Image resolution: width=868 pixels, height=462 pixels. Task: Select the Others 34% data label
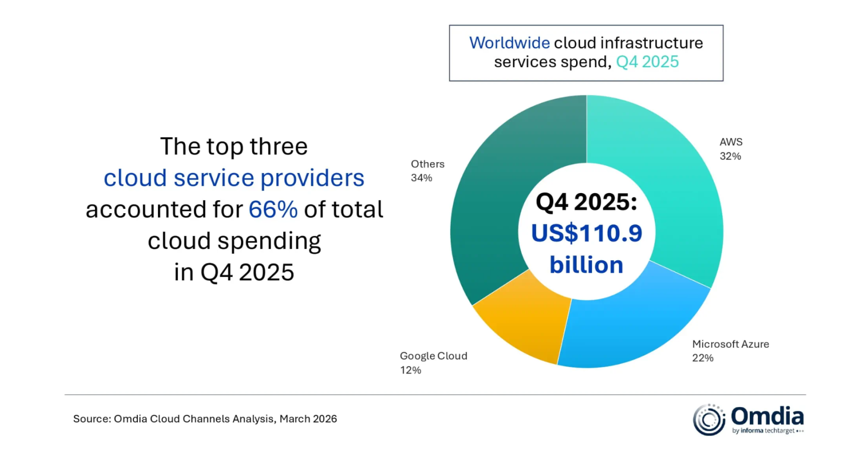(427, 171)
